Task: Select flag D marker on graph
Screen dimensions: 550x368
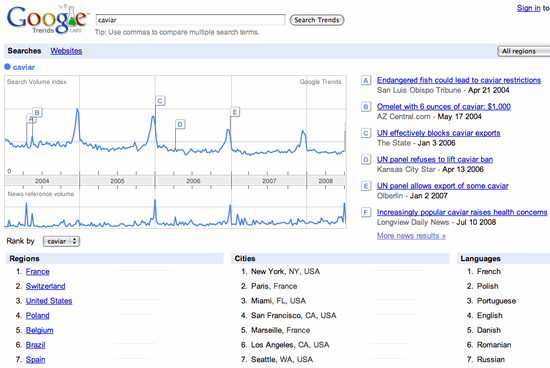Action: point(180,124)
